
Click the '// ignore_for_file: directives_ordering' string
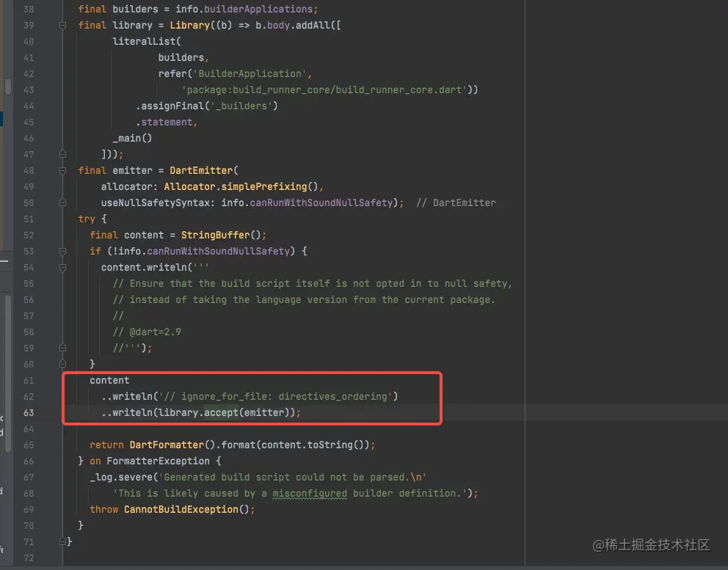pyautogui.click(x=275, y=396)
